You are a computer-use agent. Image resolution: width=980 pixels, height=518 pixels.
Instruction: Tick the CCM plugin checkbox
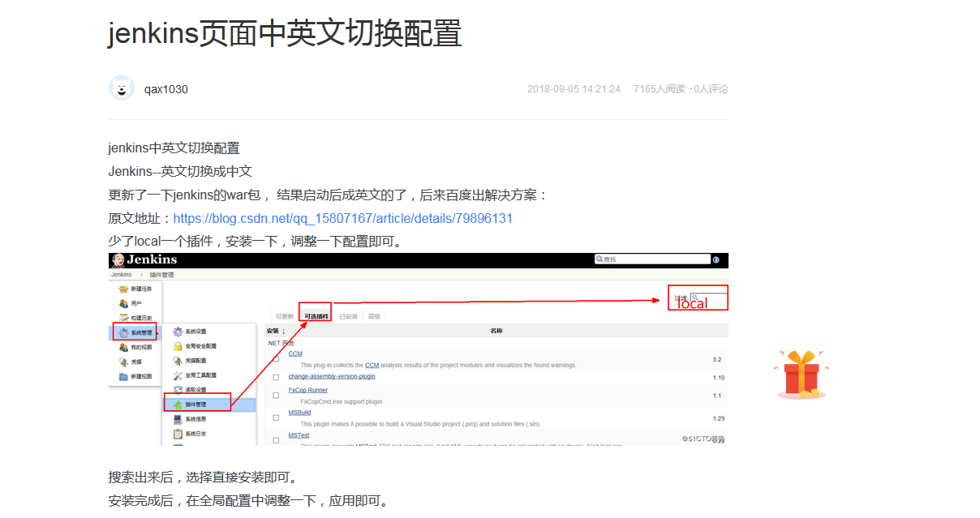click(276, 359)
